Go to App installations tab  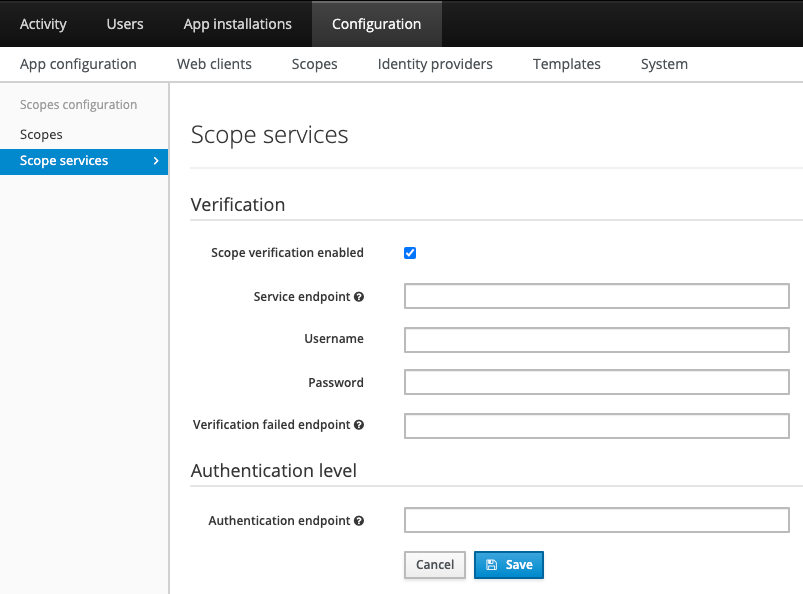[238, 24]
